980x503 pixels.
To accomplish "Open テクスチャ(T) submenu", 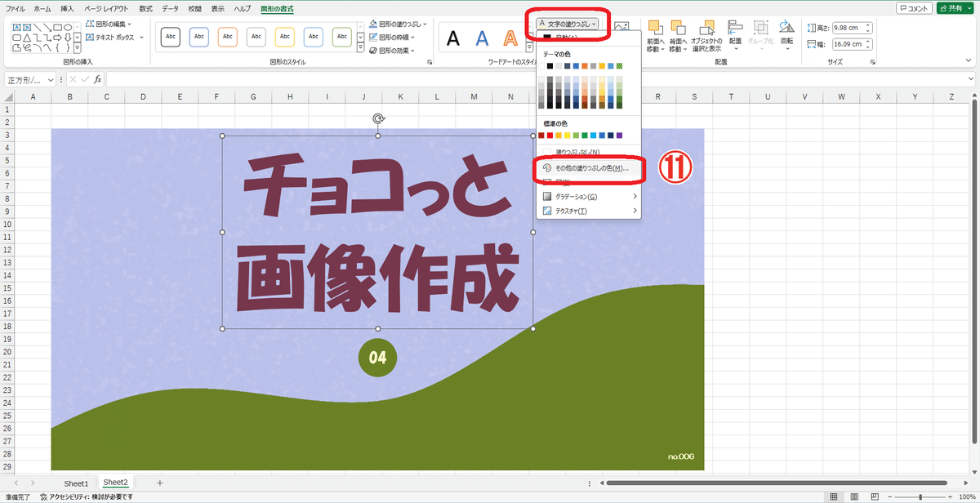I will [589, 211].
